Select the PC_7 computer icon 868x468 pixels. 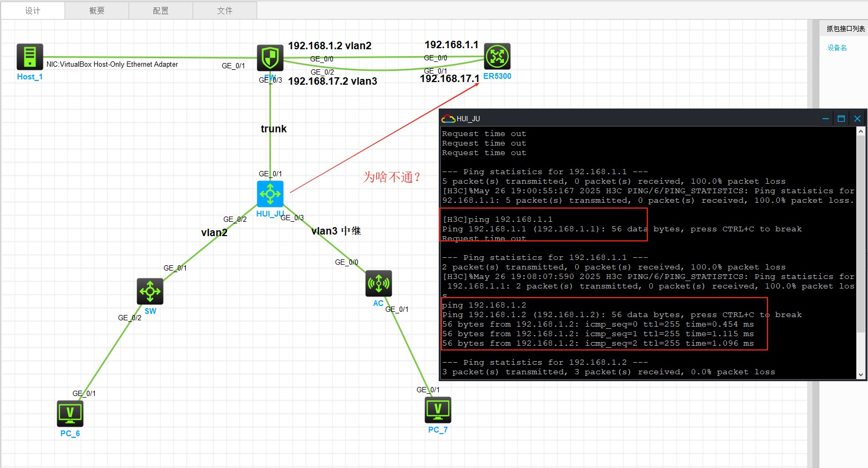[x=438, y=410]
